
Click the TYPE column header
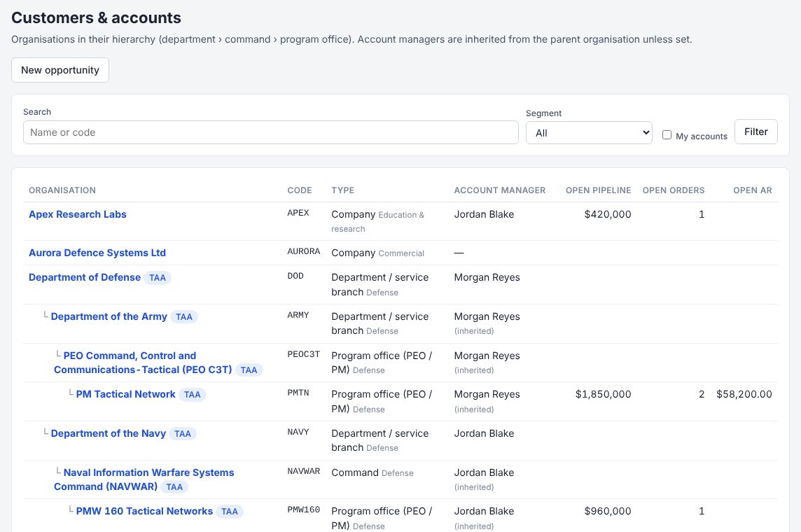point(343,190)
